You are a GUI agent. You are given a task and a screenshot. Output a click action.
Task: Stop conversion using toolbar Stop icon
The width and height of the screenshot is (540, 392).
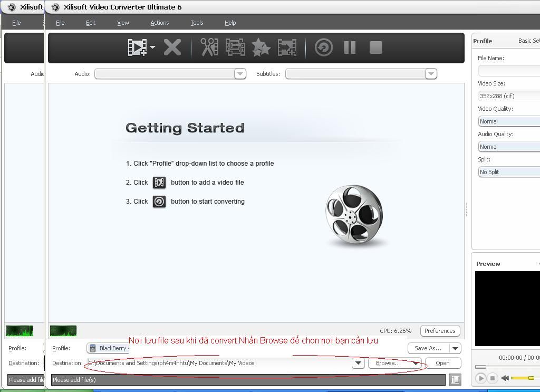(x=375, y=47)
